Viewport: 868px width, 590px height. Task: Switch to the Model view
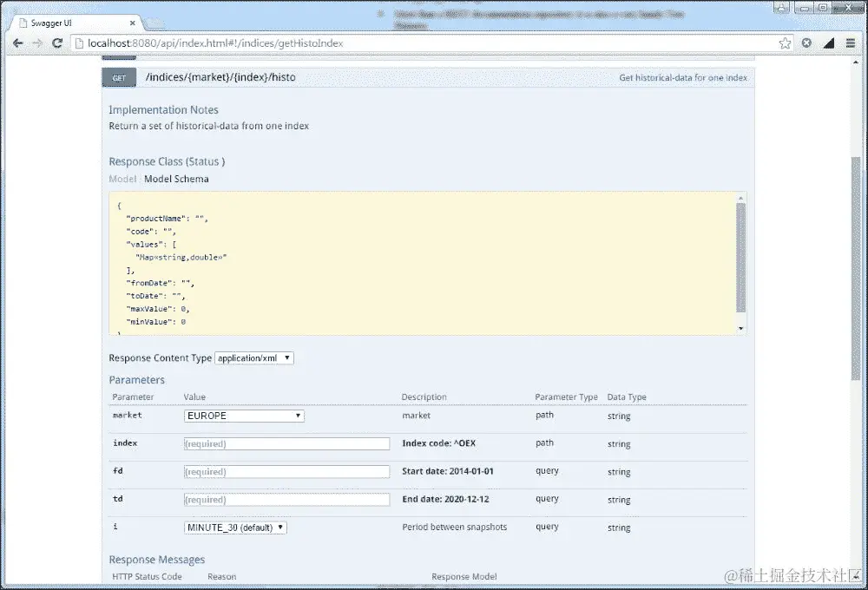[122, 179]
